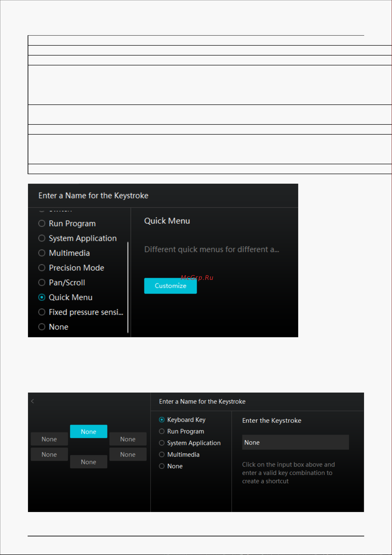
Task: Select the lower-right None quick menu slot
Action: click(x=128, y=454)
